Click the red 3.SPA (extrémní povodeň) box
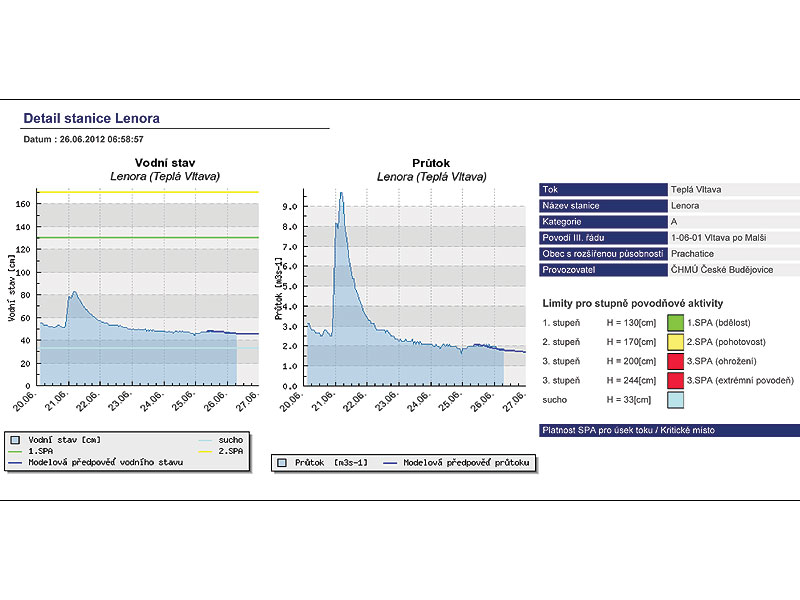 (676, 380)
